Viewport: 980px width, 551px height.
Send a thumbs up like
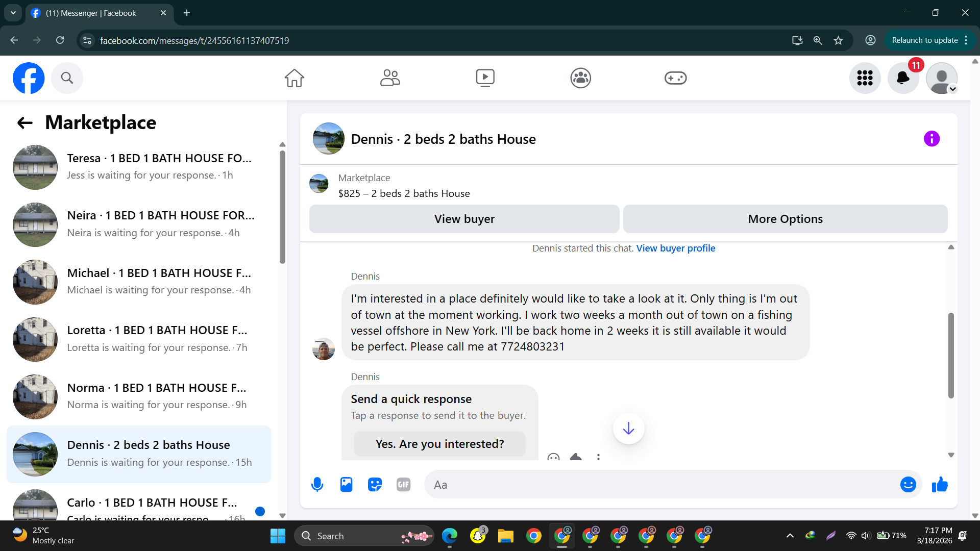[939, 485]
